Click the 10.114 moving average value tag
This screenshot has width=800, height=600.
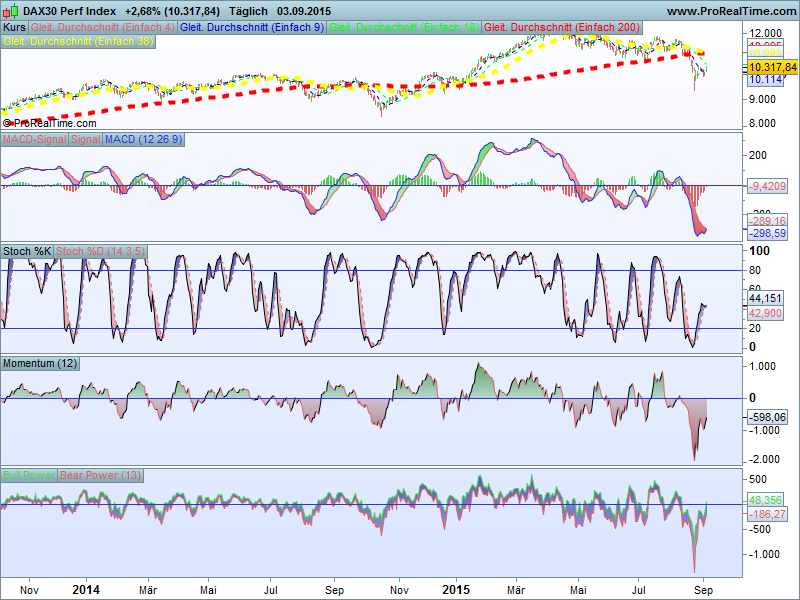coord(766,80)
